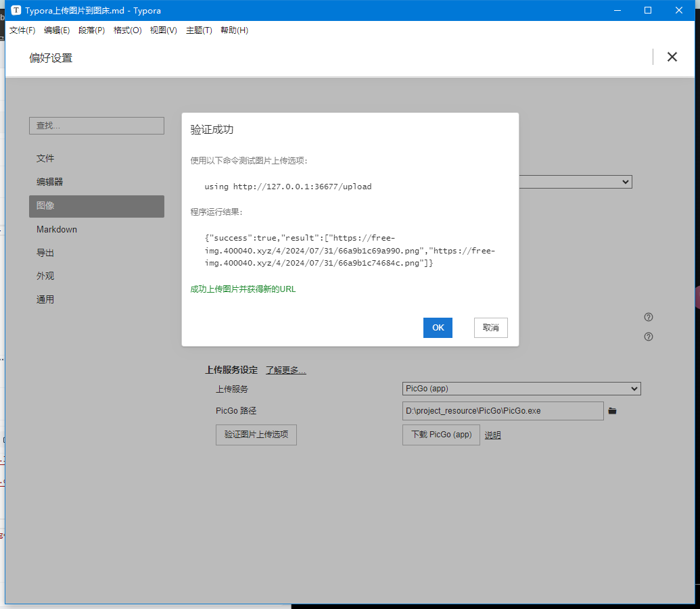Viewport: 700px width, 609px height.
Task: Click the PicGo 路径 input field
Action: [x=503, y=411]
